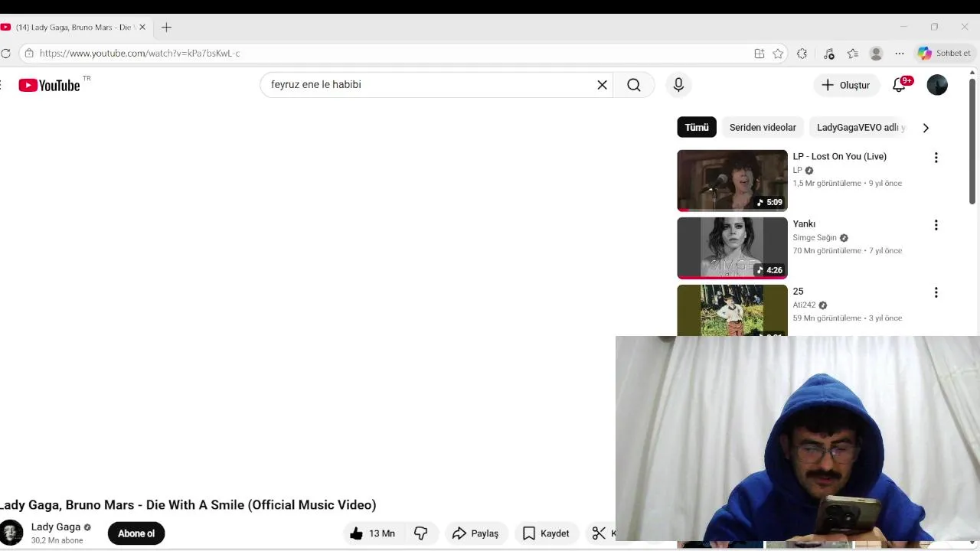Viewport: 980px width, 551px height.
Task: Click the Paylaş share button
Action: [x=475, y=533]
